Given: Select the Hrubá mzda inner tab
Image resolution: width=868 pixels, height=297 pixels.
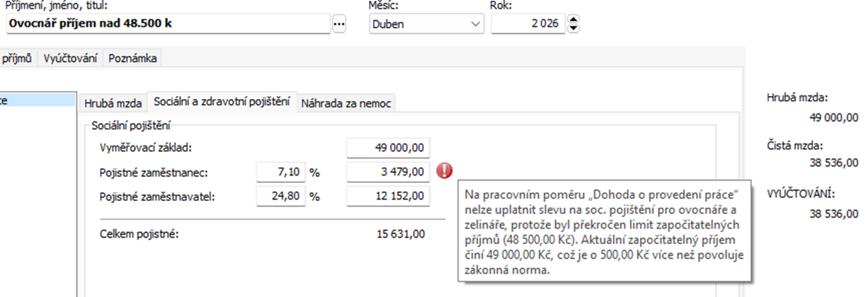Looking at the screenshot, I should 113,103.
